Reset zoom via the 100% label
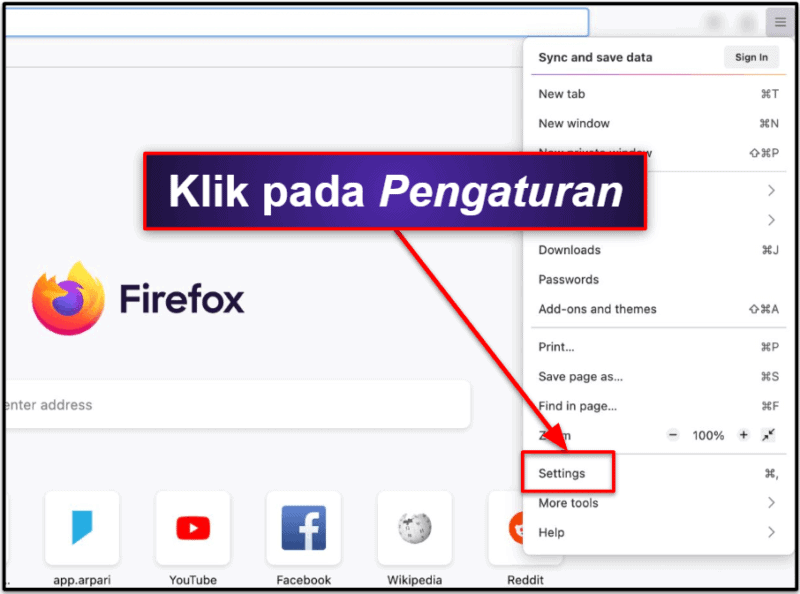Viewport: 800px width, 594px height. pyautogui.click(x=708, y=436)
